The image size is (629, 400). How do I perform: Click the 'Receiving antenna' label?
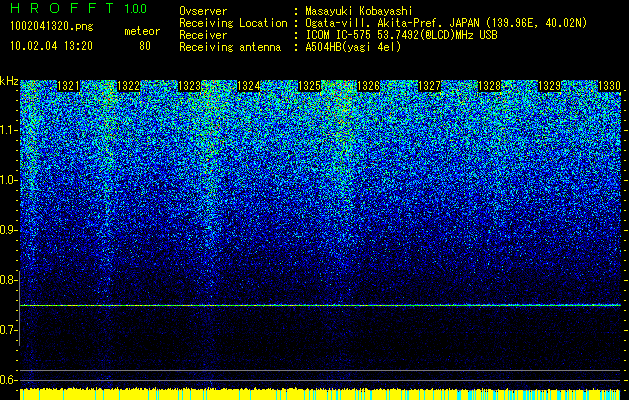[230, 47]
